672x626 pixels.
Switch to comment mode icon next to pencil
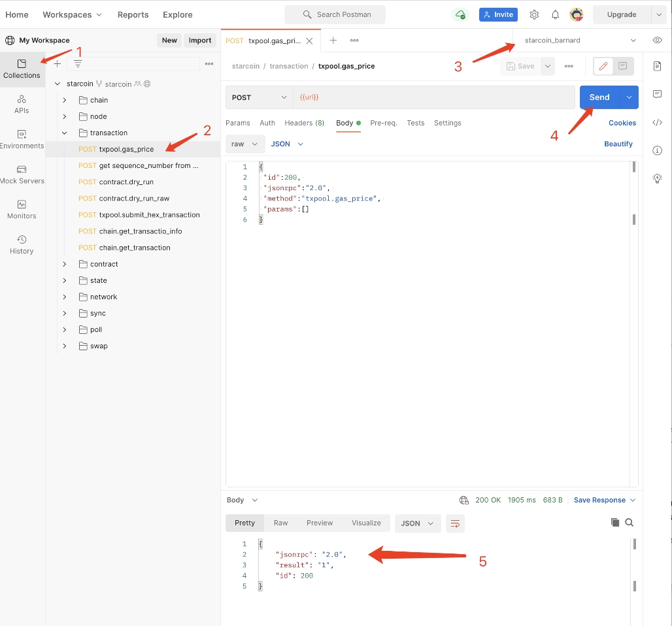[623, 66]
